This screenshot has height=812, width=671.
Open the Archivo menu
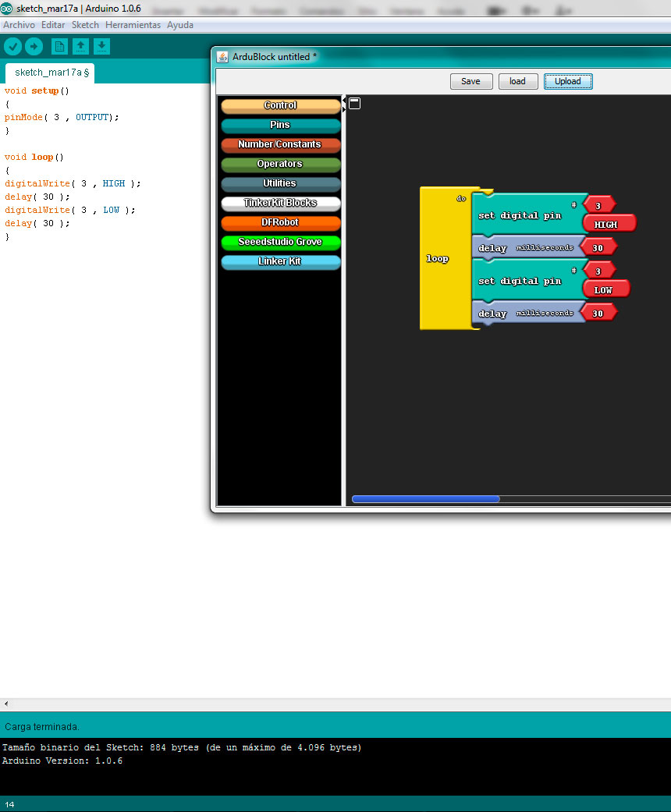(x=20, y=25)
